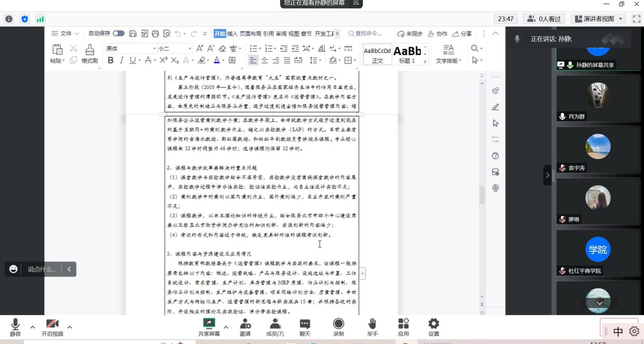The height and width of the screenshot is (344, 644).
Task: Toggle mute with the 静音 microphone button
Action: click(15, 327)
